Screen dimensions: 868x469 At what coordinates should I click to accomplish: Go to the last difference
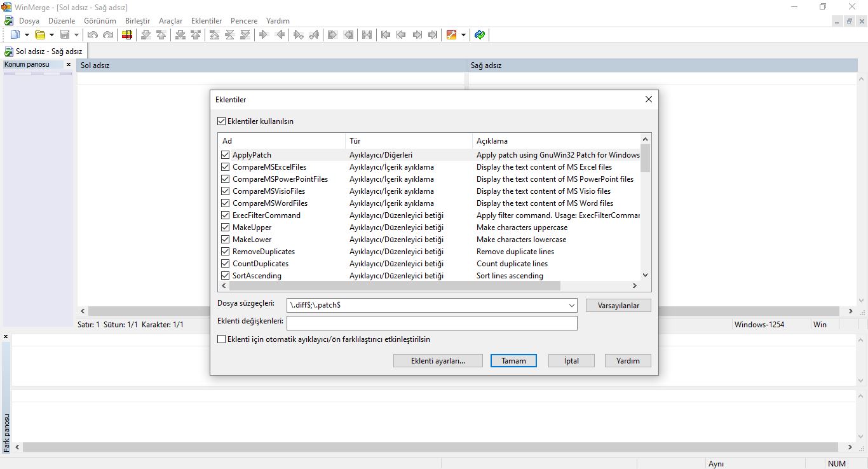point(245,34)
